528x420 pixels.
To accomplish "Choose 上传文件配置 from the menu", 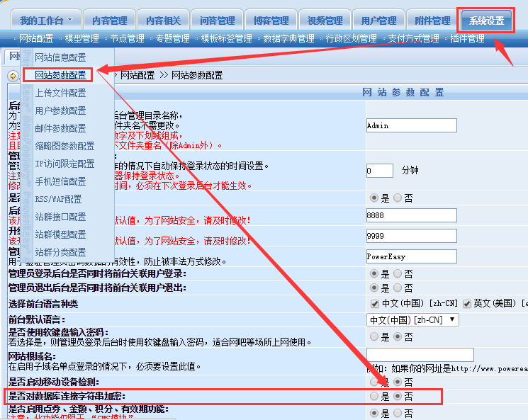I will click(x=60, y=93).
